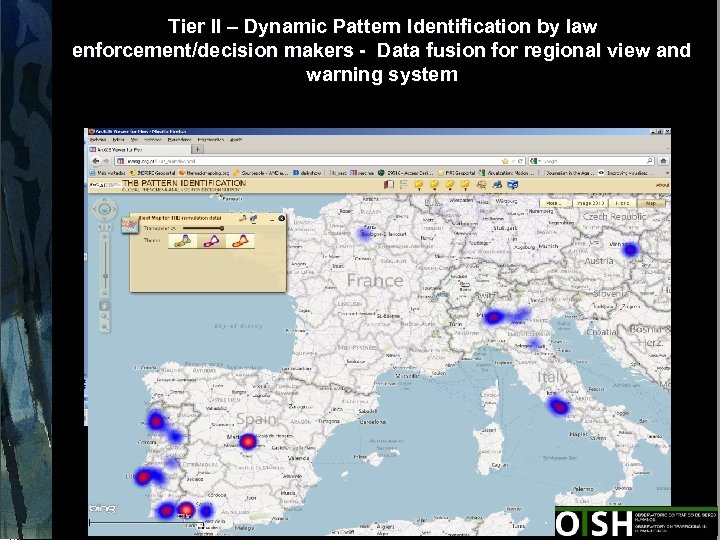The width and height of the screenshot is (720, 540).
Task: Open the first bookmark in the bookmarks toolbar
Action: tap(107, 173)
